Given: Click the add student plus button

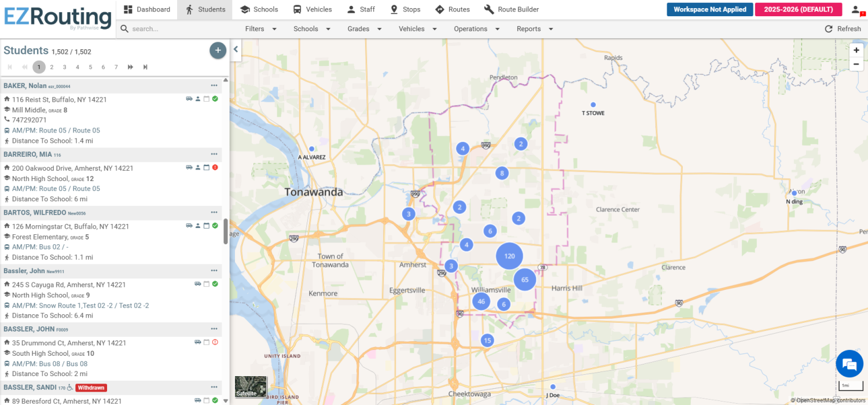Looking at the screenshot, I should click(x=218, y=50).
